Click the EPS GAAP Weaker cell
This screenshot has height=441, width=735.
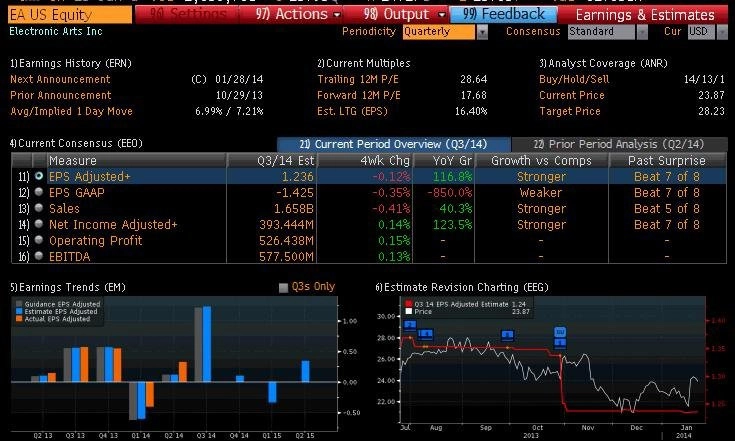tap(540, 193)
